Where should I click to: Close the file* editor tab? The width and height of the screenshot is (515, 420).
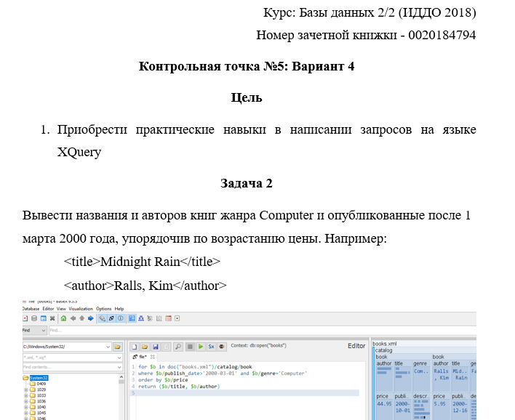153,357
